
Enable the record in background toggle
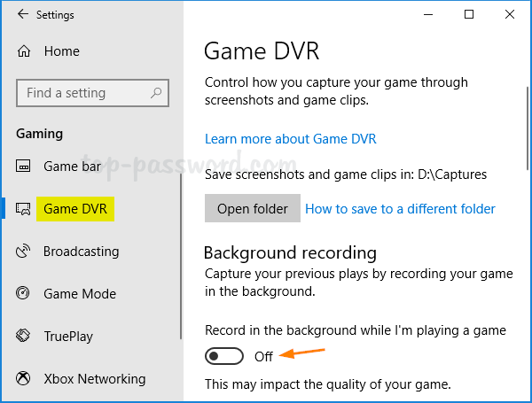(x=223, y=356)
